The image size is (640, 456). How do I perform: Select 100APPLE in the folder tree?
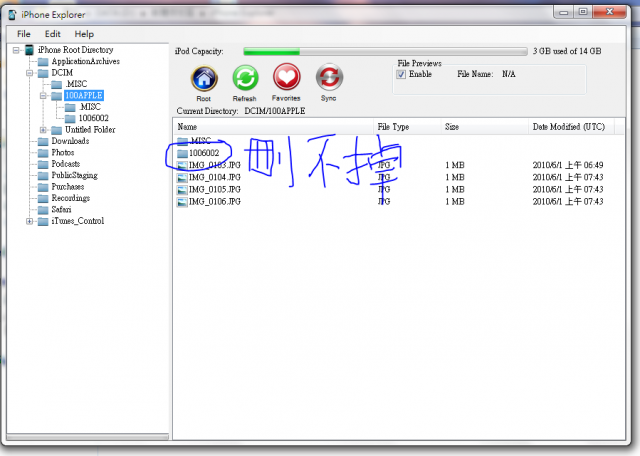84,96
